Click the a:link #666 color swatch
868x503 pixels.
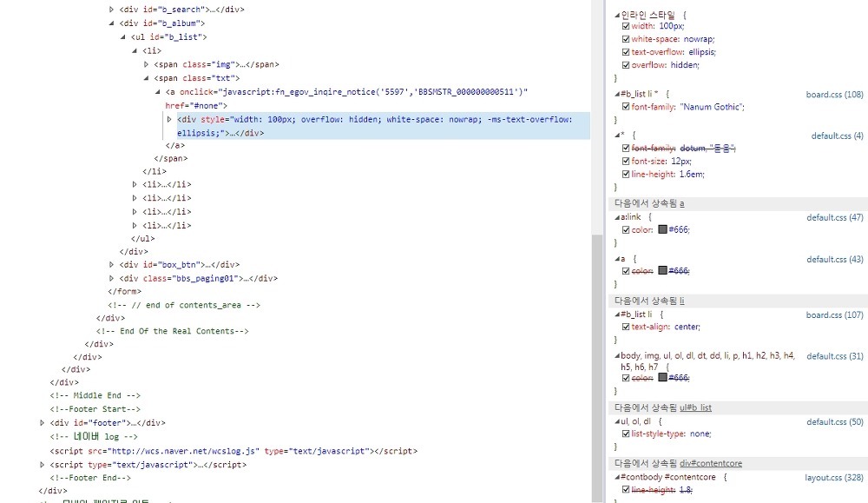tap(662, 229)
